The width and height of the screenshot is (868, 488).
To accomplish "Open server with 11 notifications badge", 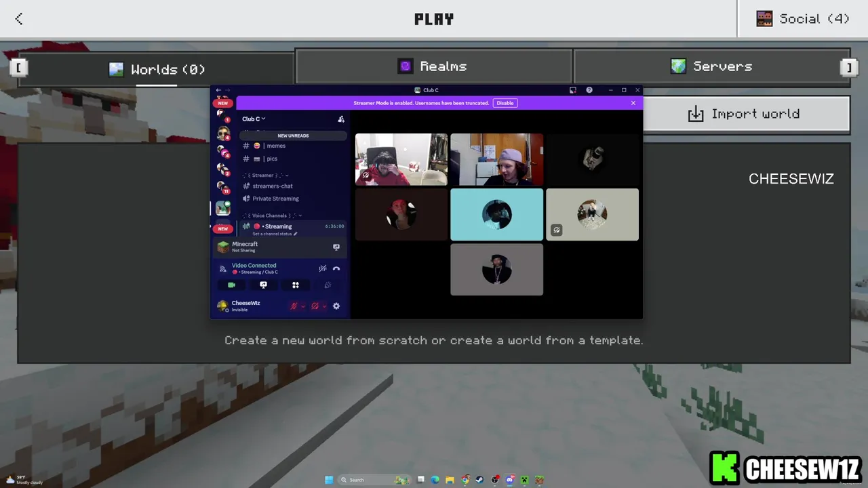I will [223, 187].
